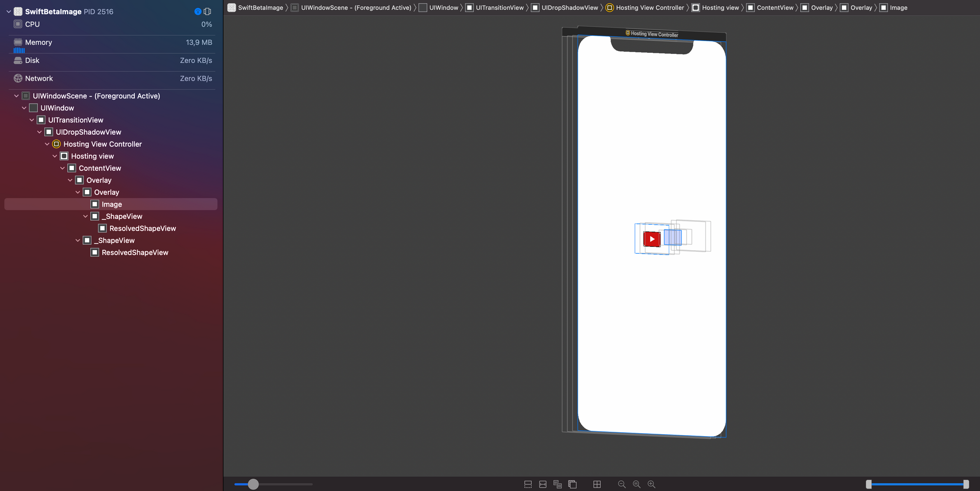Select the Image row in the hierarchy tree
980x491 pixels.
(x=111, y=204)
